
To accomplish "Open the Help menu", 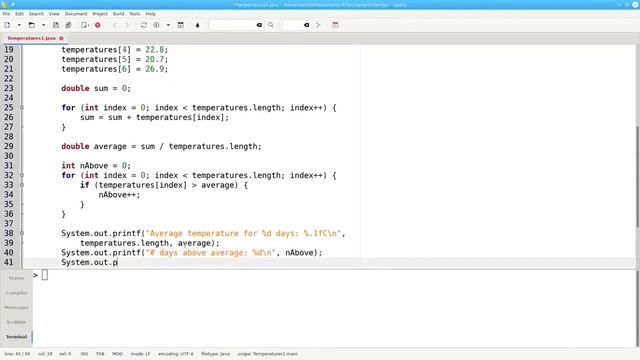I will pos(151,13).
